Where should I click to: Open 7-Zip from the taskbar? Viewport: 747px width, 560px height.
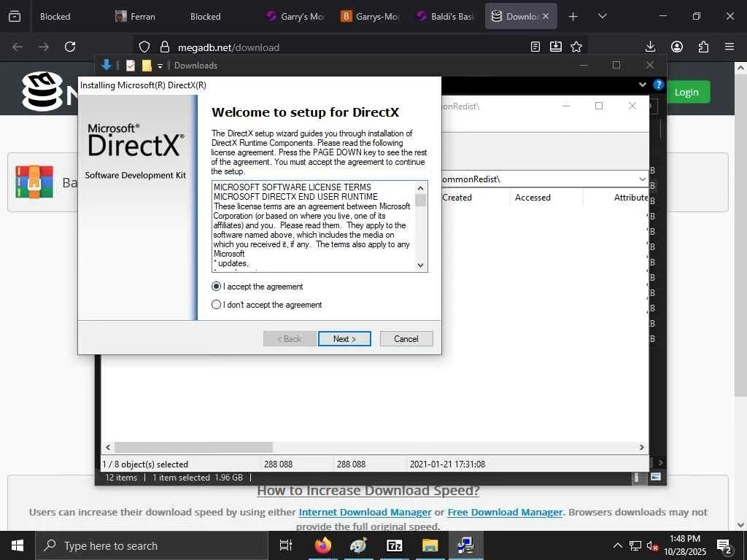point(395,545)
